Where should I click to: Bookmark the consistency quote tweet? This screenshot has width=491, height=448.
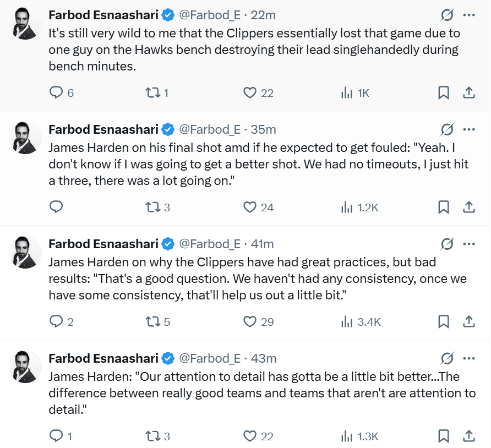(x=444, y=322)
